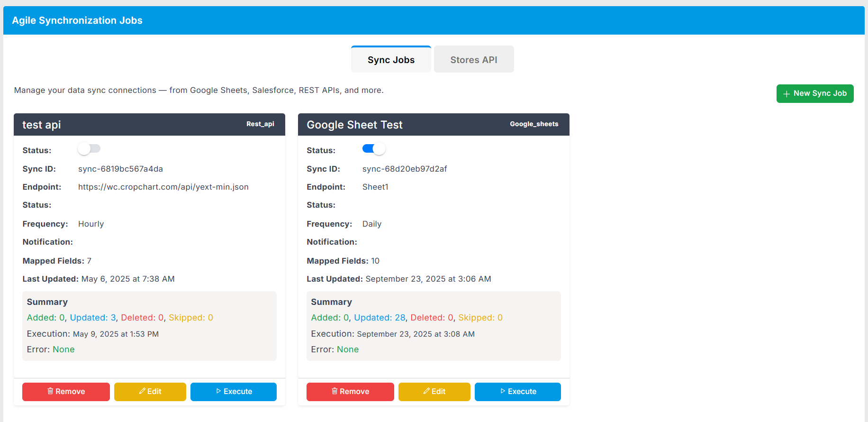868x422 pixels.
Task: Switch to the Stores API tab
Action: (473, 60)
